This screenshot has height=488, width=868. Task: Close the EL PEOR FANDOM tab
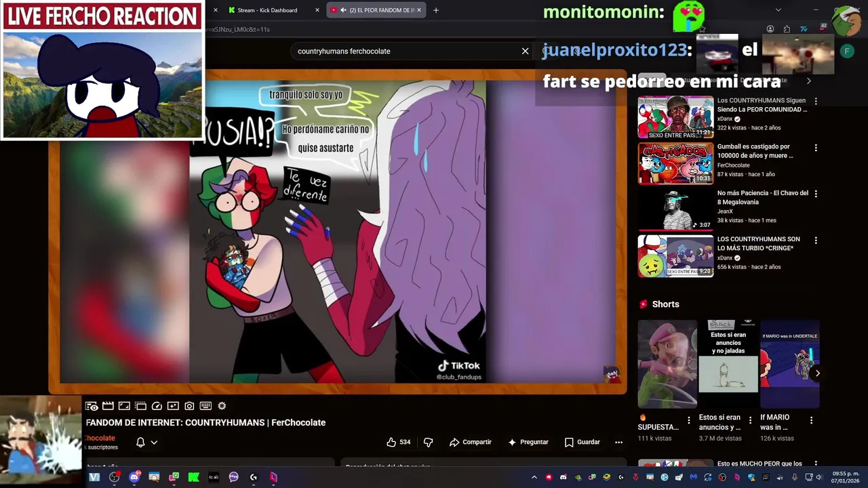(x=419, y=10)
